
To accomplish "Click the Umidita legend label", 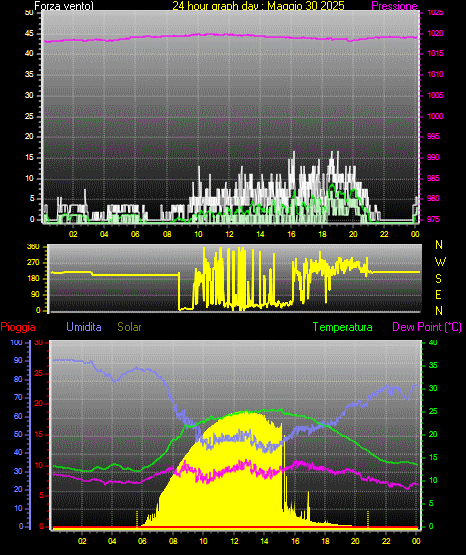I will click(84, 327).
